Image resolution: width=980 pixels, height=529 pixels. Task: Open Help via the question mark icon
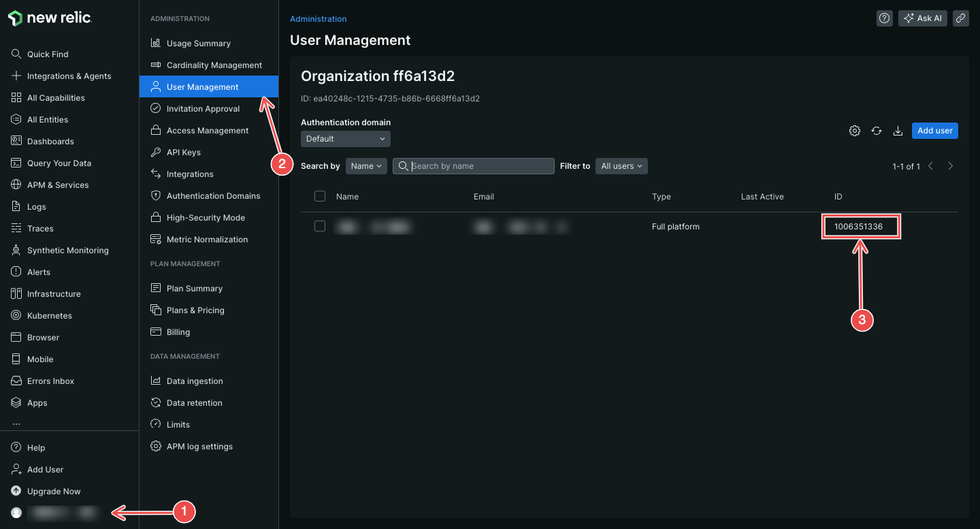tap(884, 18)
